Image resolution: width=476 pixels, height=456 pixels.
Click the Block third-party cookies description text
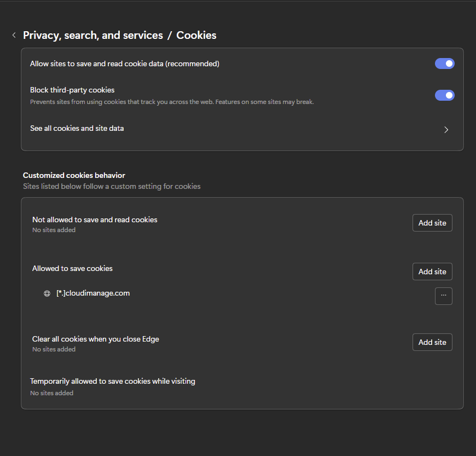click(x=172, y=102)
